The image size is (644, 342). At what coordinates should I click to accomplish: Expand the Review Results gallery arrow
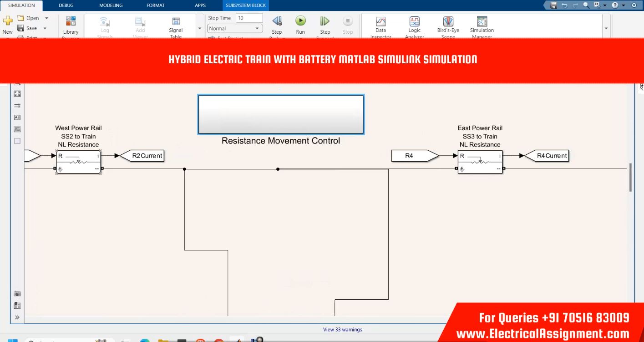coord(606,28)
